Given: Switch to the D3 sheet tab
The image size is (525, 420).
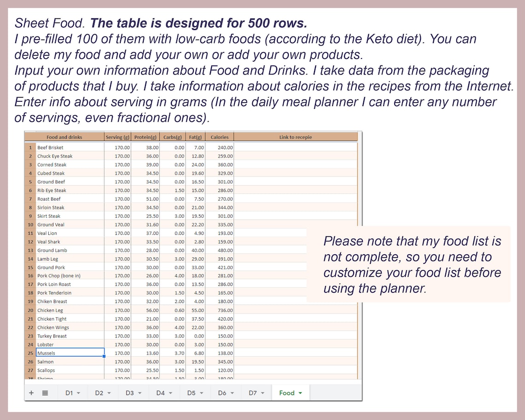Looking at the screenshot, I should (x=130, y=392).
